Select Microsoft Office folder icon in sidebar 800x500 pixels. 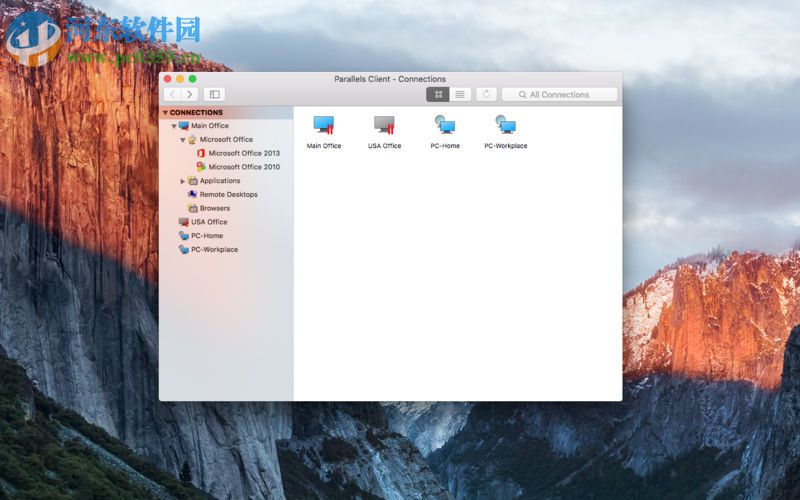click(x=192, y=139)
